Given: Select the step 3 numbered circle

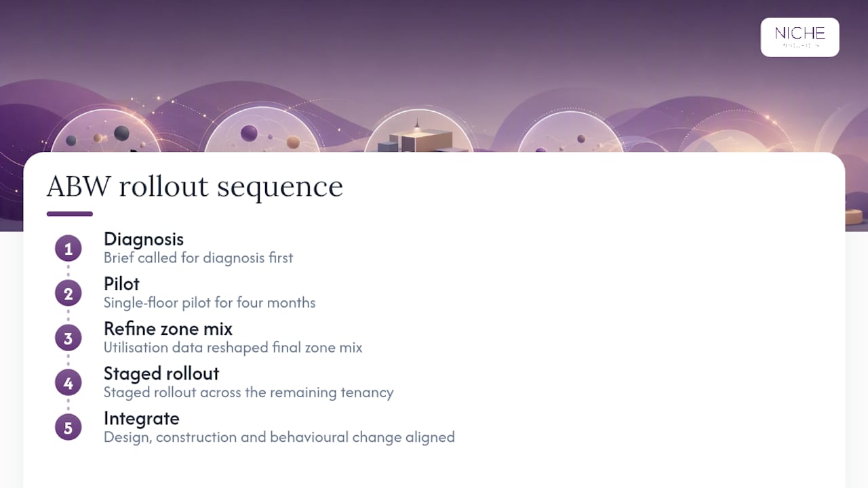Looking at the screenshot, I should [x=68, y=338].
